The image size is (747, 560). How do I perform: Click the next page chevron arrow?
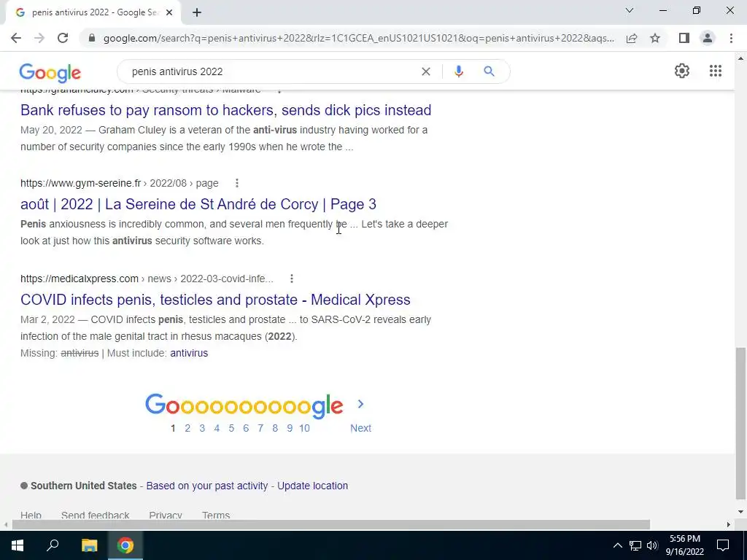pos(360,404)
